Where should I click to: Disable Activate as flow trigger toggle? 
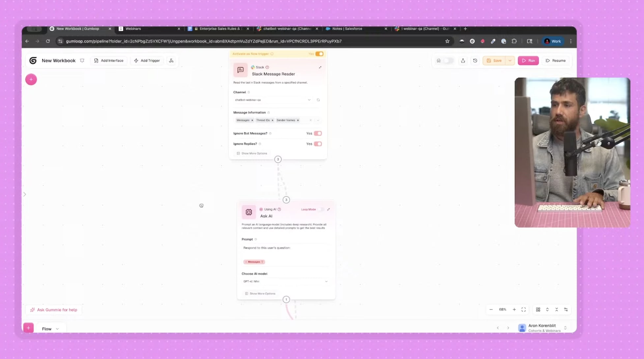(319, 54)
